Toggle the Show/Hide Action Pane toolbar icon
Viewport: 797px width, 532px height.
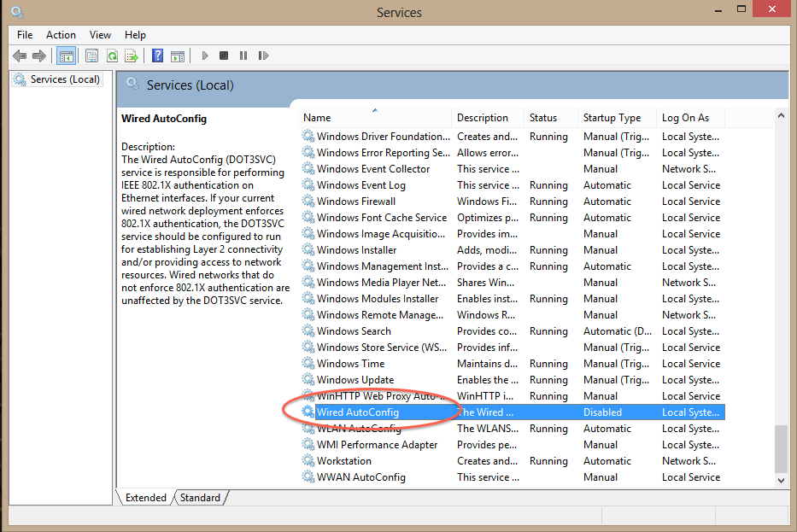pos(178,56)
